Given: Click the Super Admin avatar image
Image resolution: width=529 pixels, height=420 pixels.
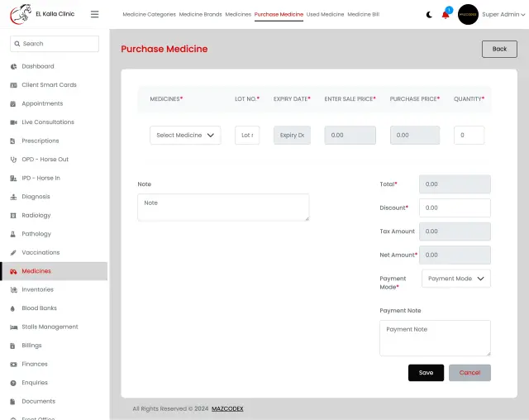Looking at the screenshot, I should click(x=468, y=15).
